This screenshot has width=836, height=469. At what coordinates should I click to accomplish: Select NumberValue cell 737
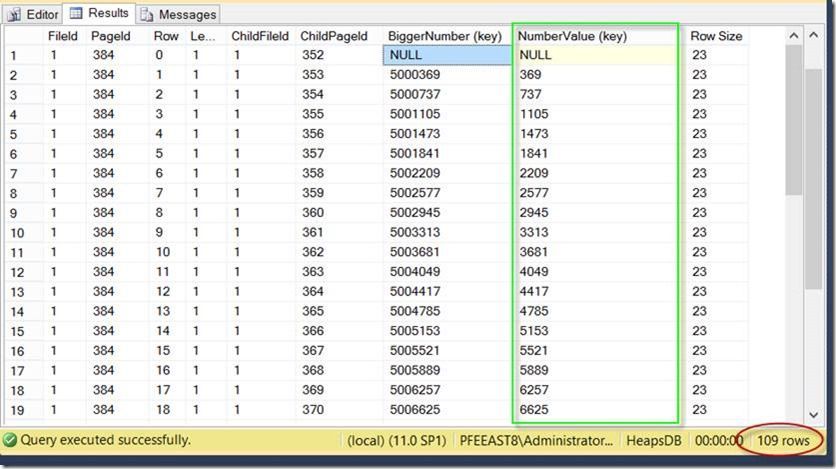pos(596,94)
